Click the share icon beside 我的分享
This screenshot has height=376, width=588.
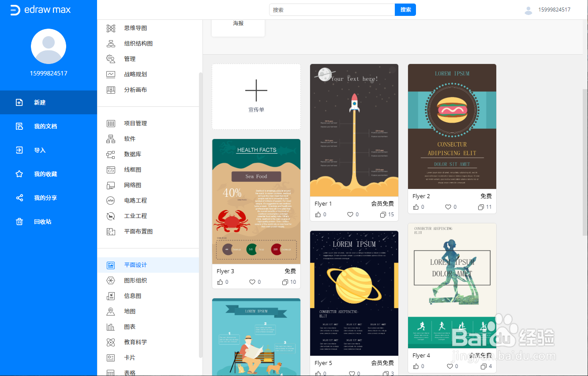coord(19,198)
